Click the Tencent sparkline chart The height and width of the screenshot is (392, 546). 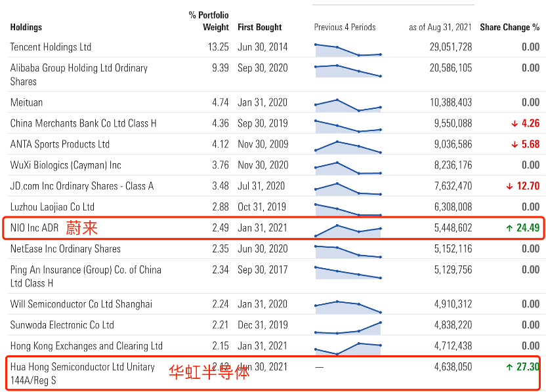point(348,50)
